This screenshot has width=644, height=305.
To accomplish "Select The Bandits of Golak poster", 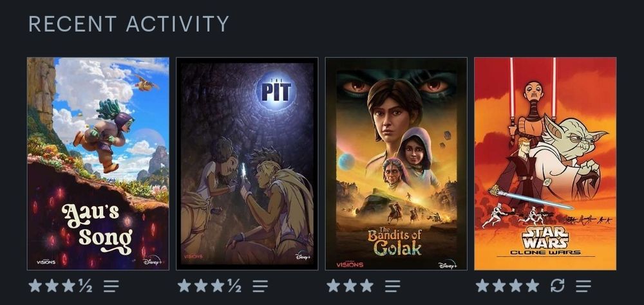I will [x=396, y=163].
